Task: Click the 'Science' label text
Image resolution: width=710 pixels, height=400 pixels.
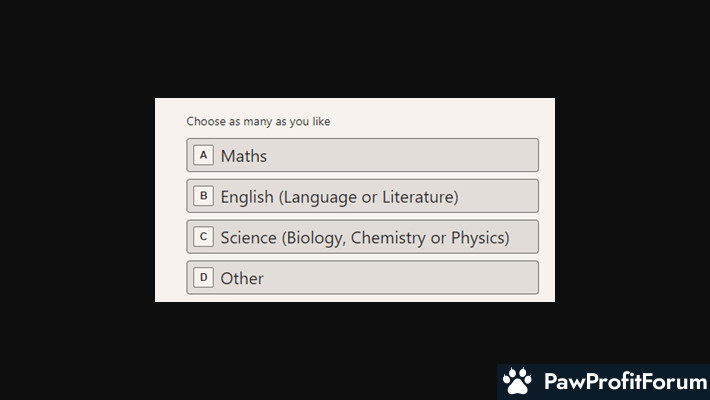Action: coord(248,237)
